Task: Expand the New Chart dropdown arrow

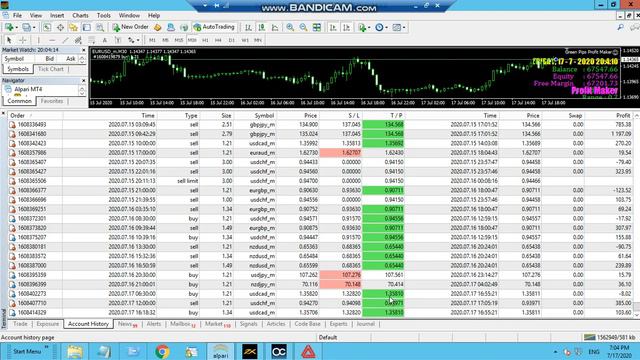Action: click(16, 28)
